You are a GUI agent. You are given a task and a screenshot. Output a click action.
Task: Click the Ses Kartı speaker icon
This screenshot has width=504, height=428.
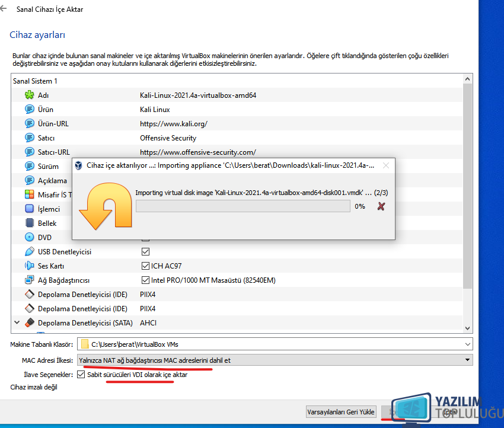pos(29,266)
